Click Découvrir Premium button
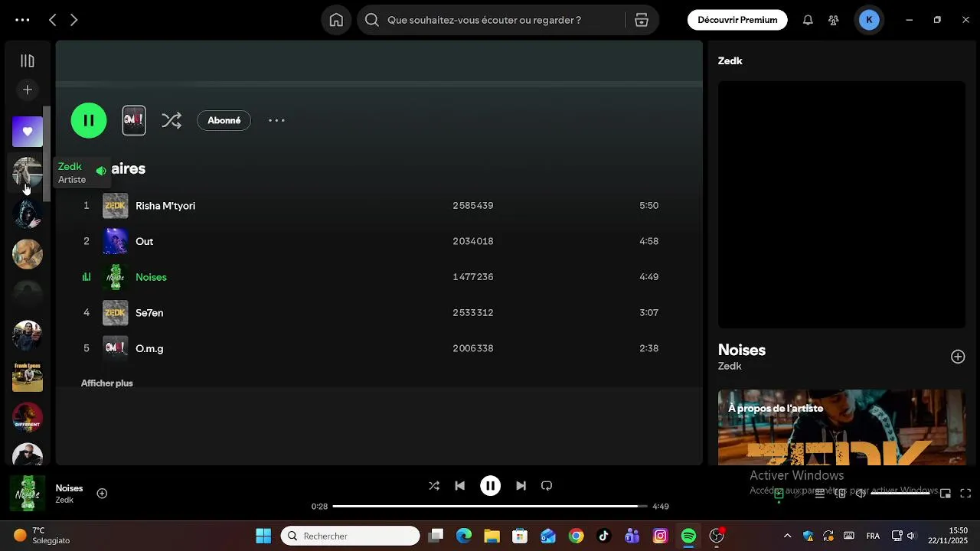This screenshot has height=551, width=980. click(x=737, y=20)
